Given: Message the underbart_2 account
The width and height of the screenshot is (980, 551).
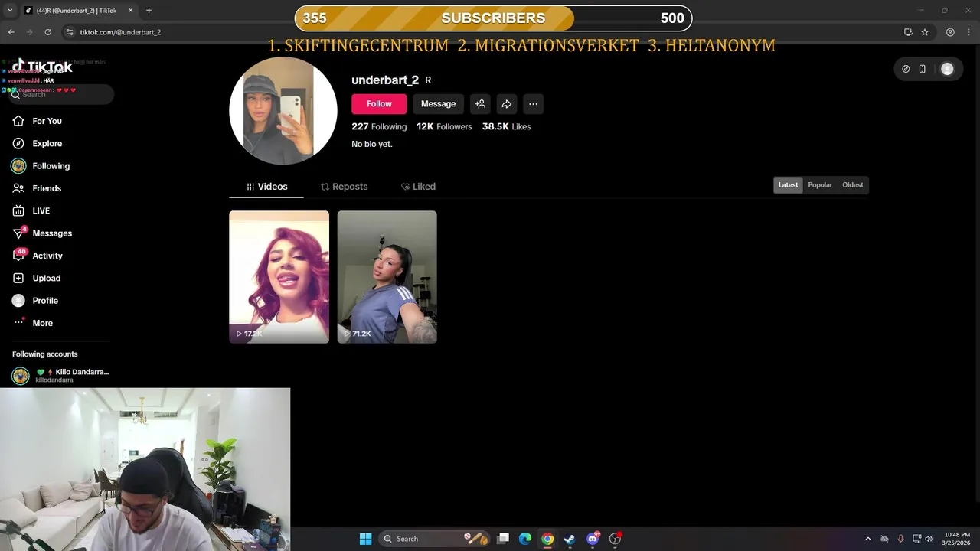Looking at the screenshot, I should coord(438,104).
